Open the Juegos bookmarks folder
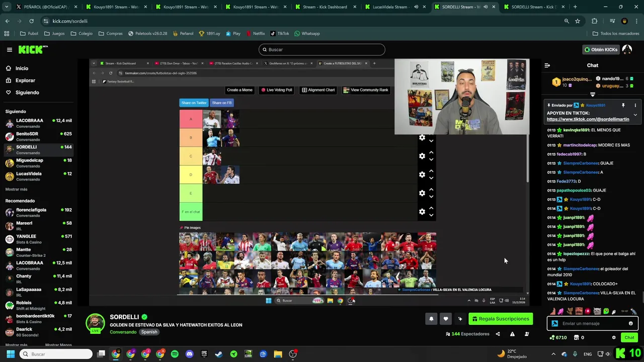The width and height of the screenshot is (644, 362). coord(54,33)
